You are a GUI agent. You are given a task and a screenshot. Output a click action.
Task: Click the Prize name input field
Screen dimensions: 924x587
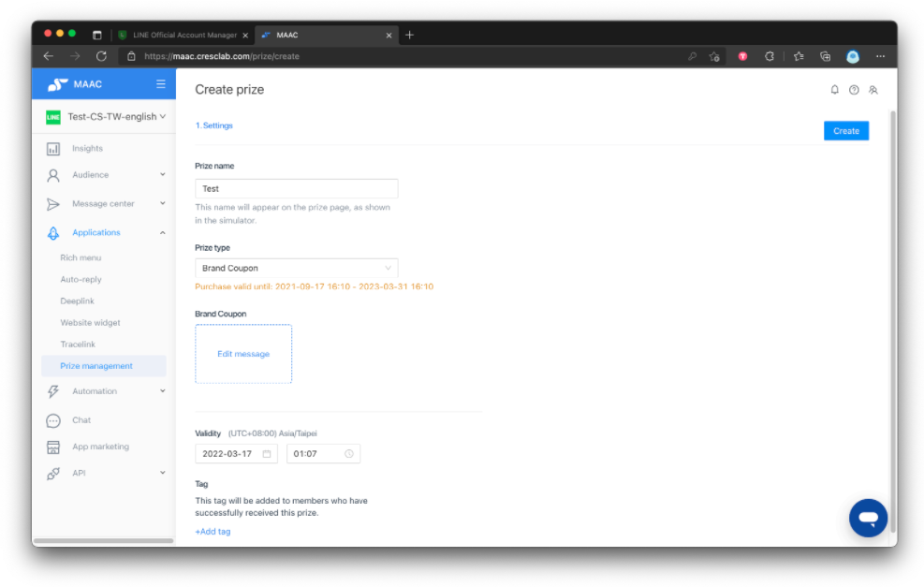pyautogui.click(x=297, y=188)
